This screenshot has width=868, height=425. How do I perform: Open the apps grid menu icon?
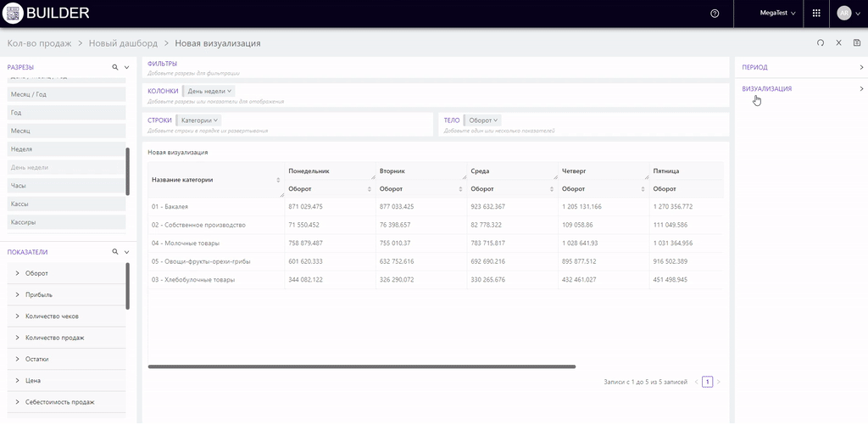coord(816,14)
